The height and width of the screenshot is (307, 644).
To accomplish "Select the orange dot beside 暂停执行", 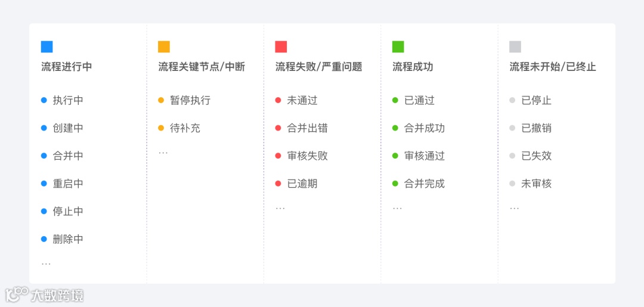I will (161, 100).
